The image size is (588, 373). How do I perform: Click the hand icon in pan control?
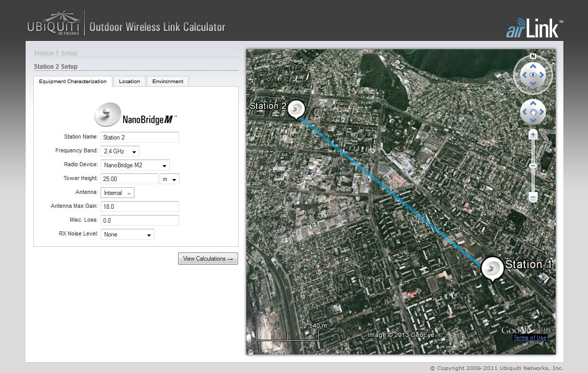click(533, 111)
